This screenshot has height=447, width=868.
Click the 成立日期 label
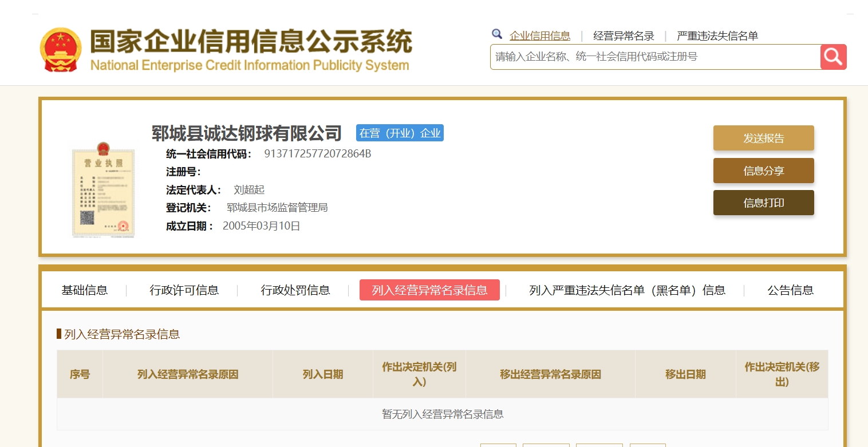[189, 226]
